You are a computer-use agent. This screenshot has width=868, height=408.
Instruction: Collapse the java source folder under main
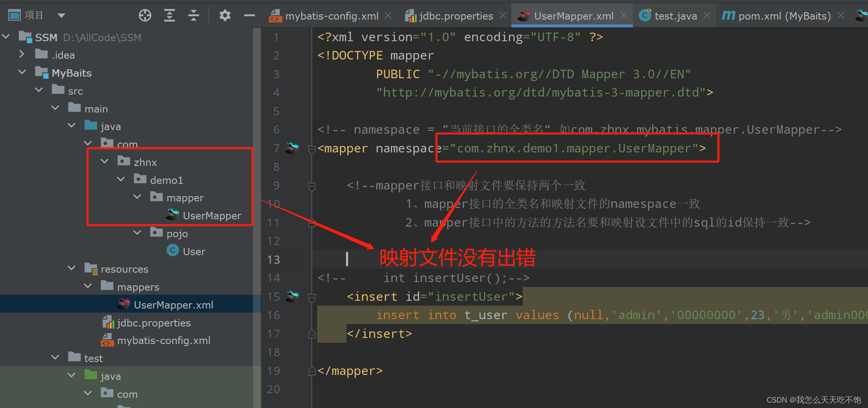coord(71,126)
